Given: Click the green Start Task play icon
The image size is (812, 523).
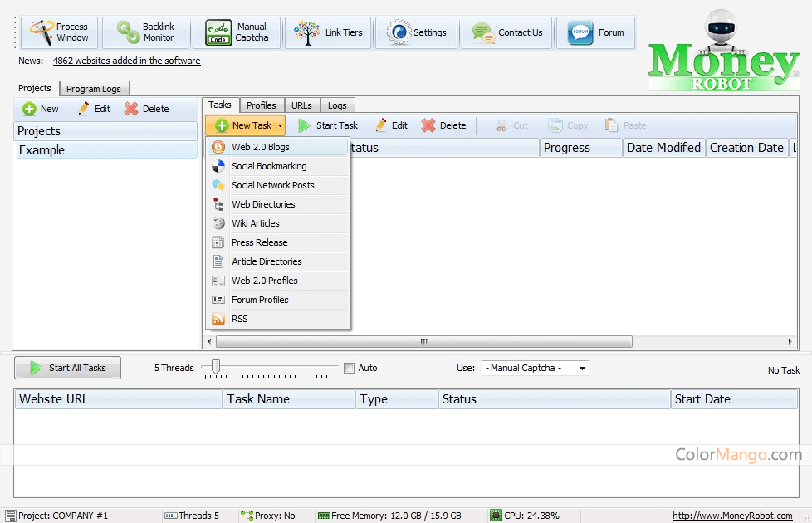Looking at the screenshot, I should [x=304, y=125].
